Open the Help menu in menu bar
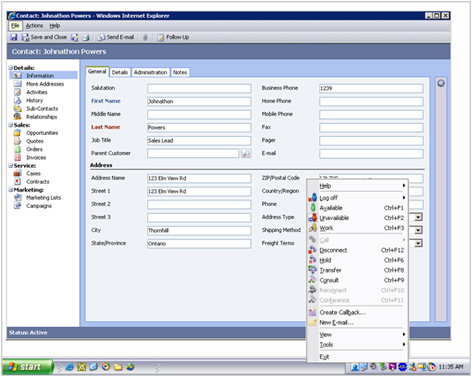This screenshot has height=377, width=472. pos(55,26)
